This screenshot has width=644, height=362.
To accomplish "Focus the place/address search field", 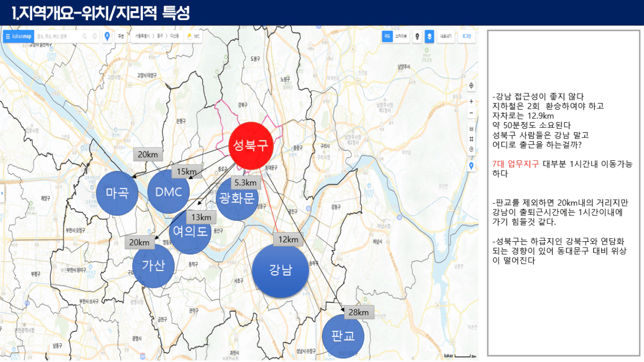I will [58, 37].
